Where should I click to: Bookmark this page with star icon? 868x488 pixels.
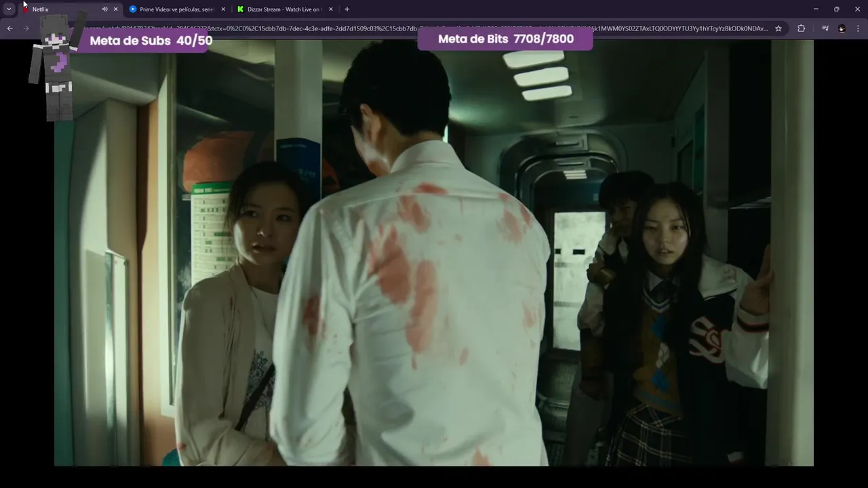pyautogui.click(x=778, y=28)
